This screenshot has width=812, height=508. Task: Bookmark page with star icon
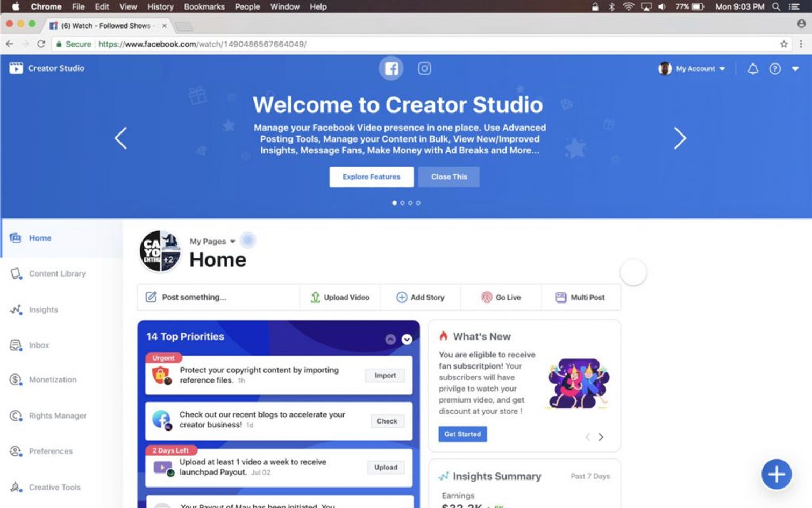(784, 44)
